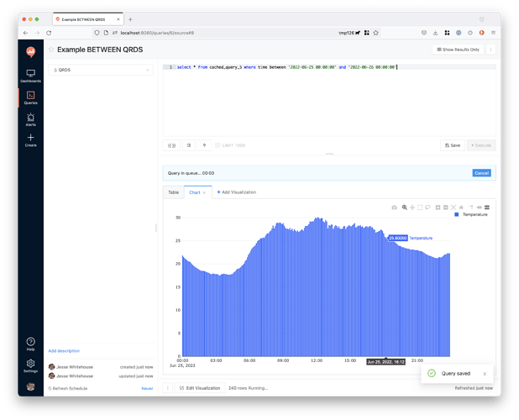This screenshot has height=420, width=519.
Task: Click the query title Example BETWEEN QRDS
Action: (100, 50)
